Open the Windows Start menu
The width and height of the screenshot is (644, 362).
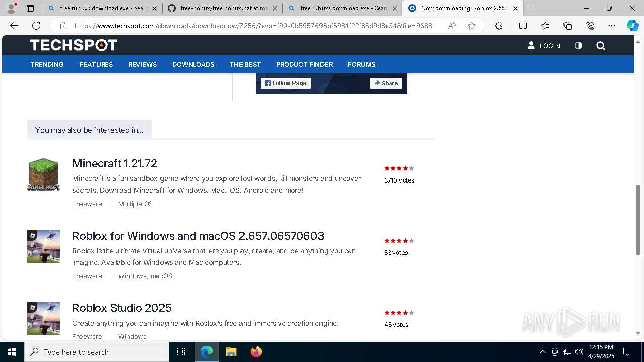coord(12,352)
